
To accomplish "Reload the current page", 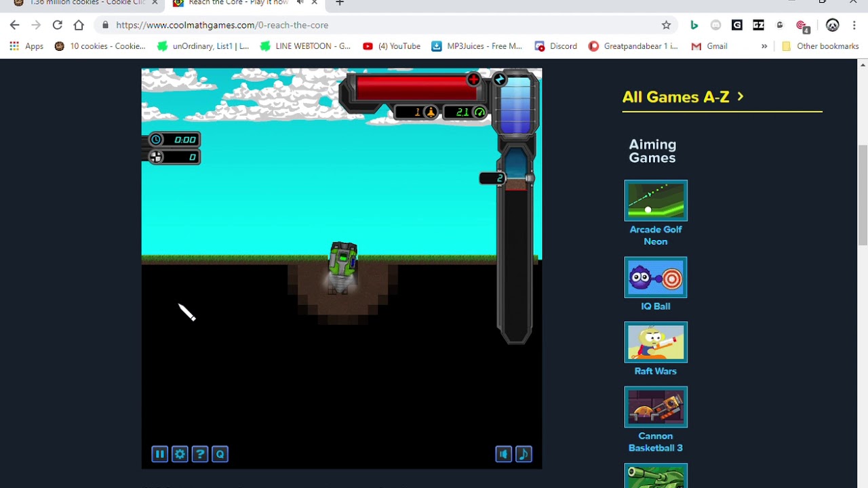I will (58, 25).
